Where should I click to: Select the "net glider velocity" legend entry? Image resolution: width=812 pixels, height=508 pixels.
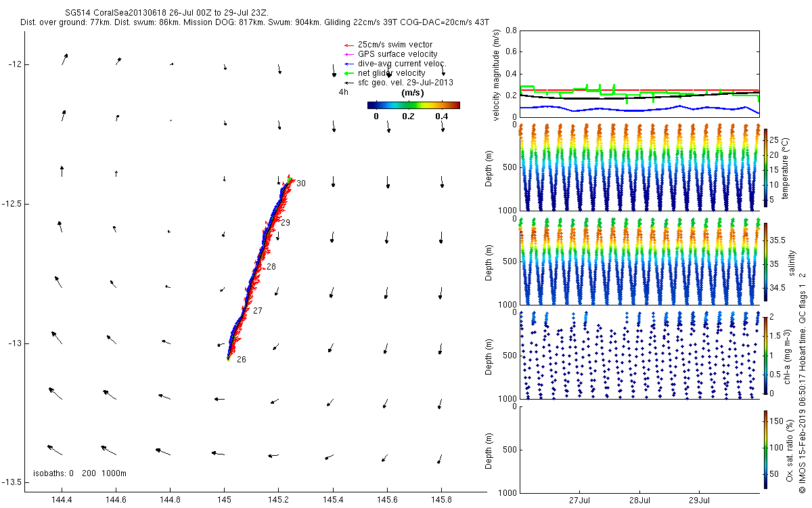391,73
